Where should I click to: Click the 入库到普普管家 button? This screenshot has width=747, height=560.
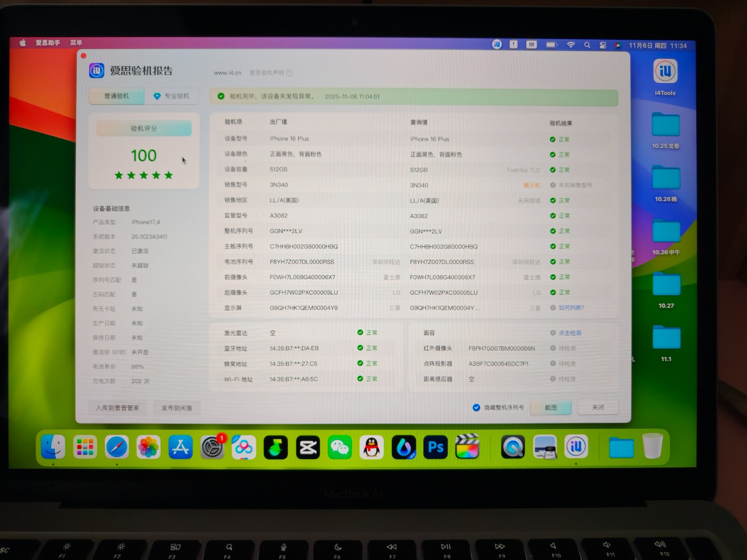pos(118,408)
